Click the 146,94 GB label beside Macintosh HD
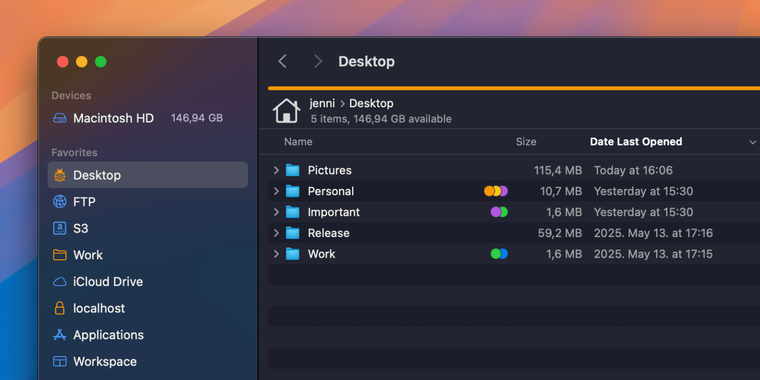The width and height of the screenshot is (760, 380). 197,118
